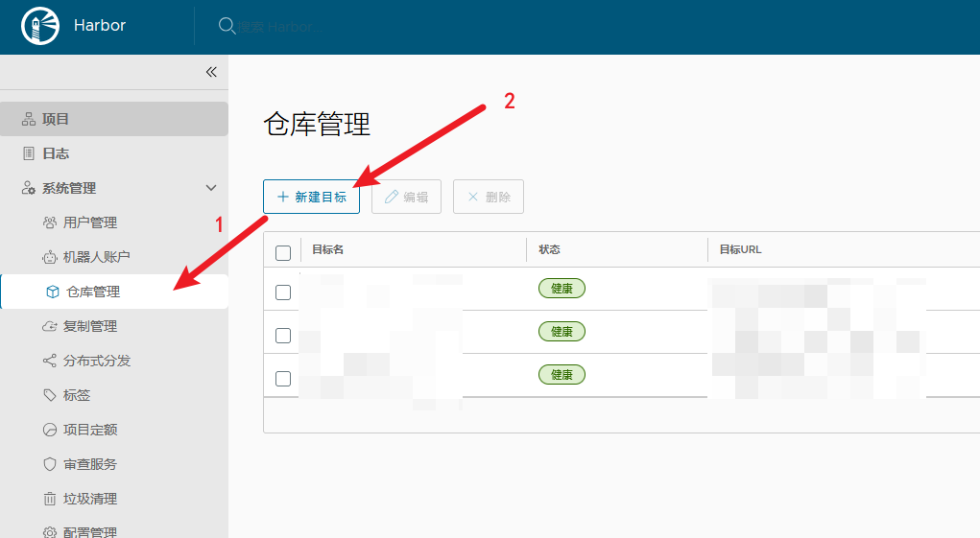The image size is (980, 538).
Task: Click the Harbor lighthouse logo icon
Action: 40,26
